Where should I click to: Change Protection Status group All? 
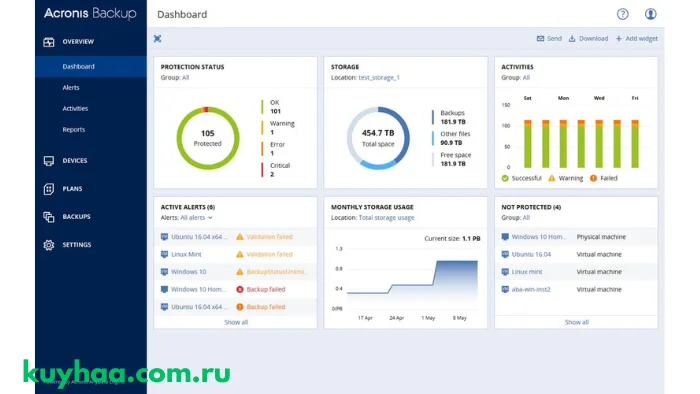click(185, 78)
